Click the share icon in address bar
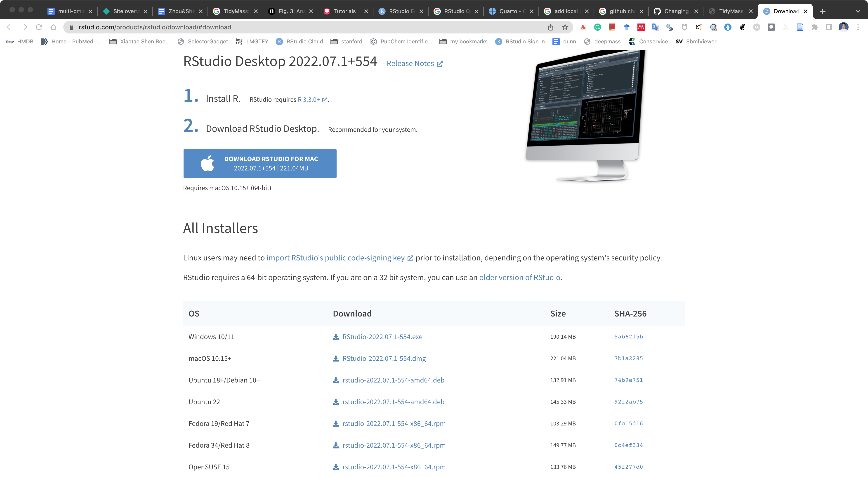 (x=551, y=27)
